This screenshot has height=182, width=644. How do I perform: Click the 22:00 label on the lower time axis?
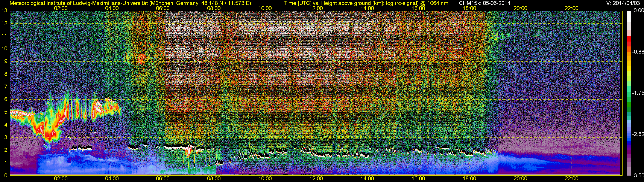571,179
